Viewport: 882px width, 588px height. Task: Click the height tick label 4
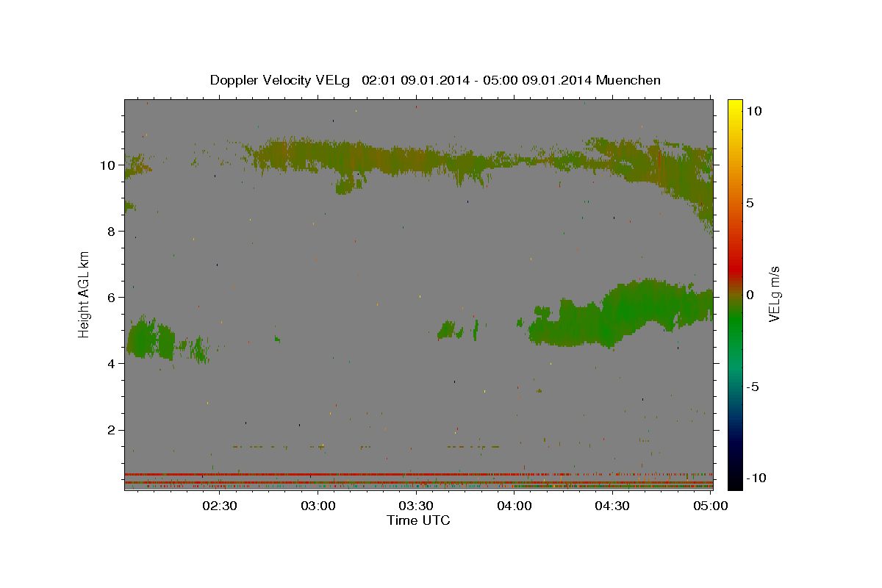pos(112,364)
